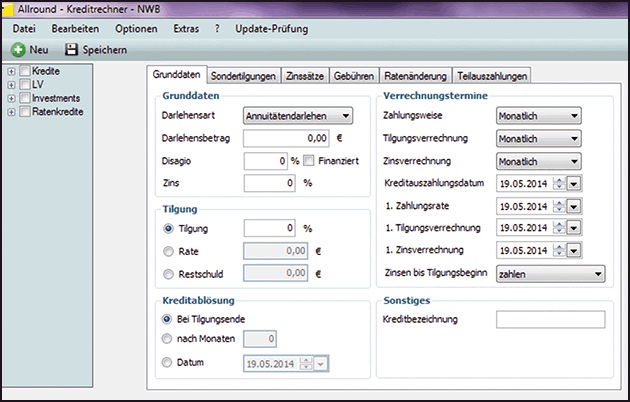Click the Kreditbezeichnung text field

point(550,320)
